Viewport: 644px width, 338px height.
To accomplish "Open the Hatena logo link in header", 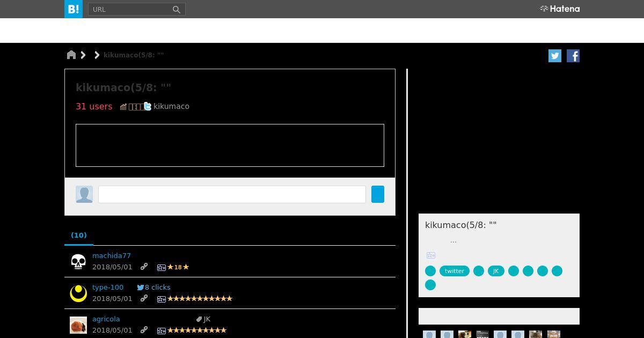I will [560, 9].
